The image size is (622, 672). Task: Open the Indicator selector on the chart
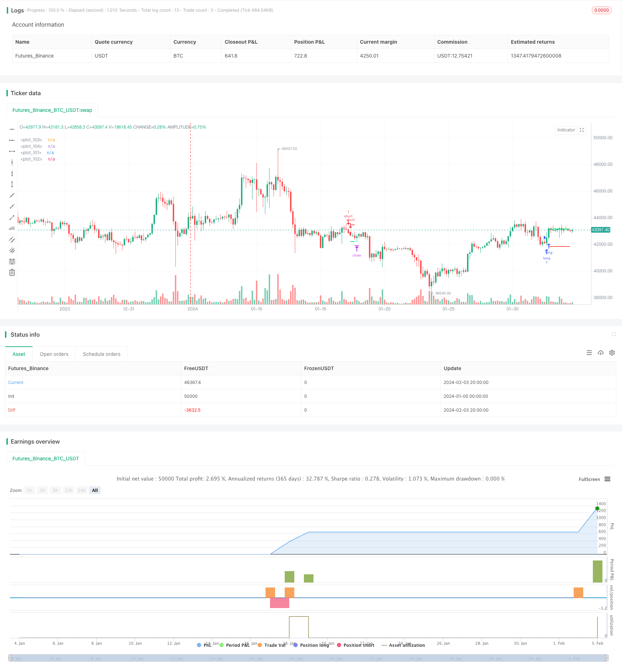tap(566, 130)
